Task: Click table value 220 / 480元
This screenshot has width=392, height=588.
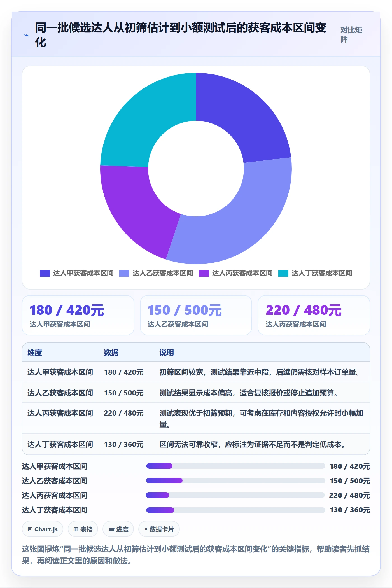Action: click(x=124, y=413)
